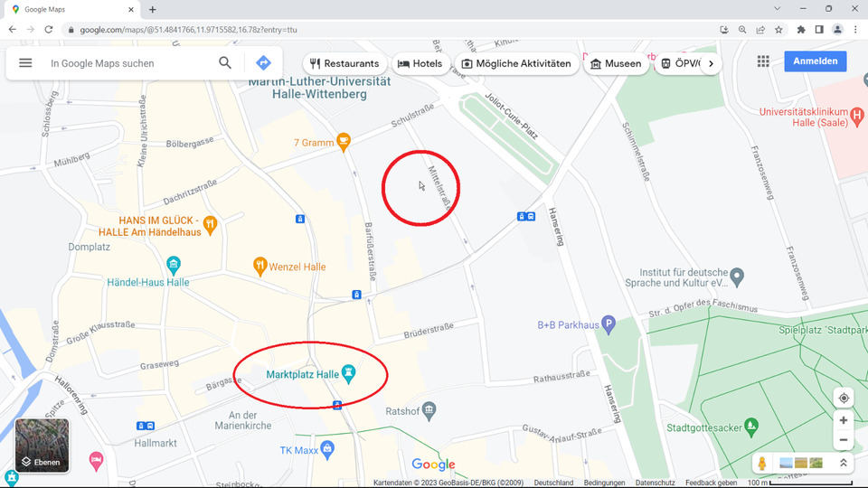Select the Marktplatz Halle map marker

[348, 374]
